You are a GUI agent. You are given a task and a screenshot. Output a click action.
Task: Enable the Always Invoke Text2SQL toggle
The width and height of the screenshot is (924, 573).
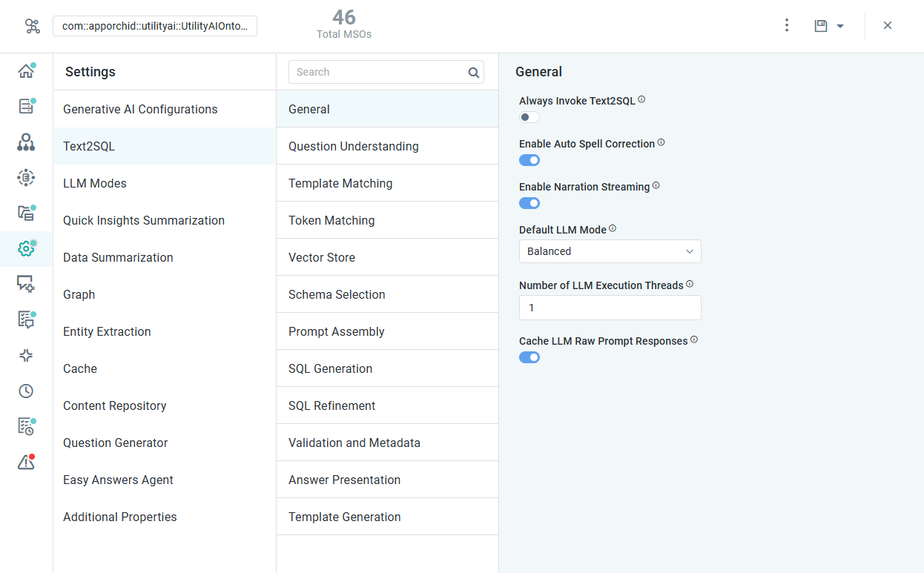click(x=529, y=117)
